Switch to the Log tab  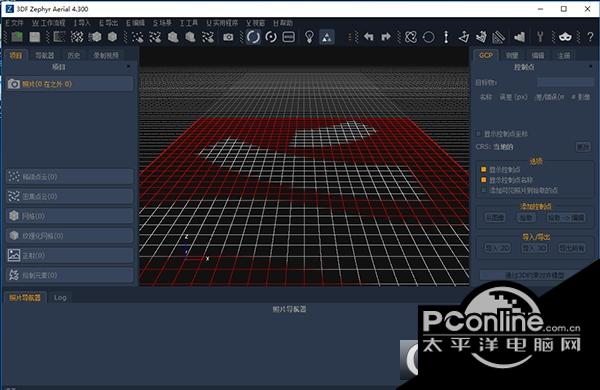[60, 297]
